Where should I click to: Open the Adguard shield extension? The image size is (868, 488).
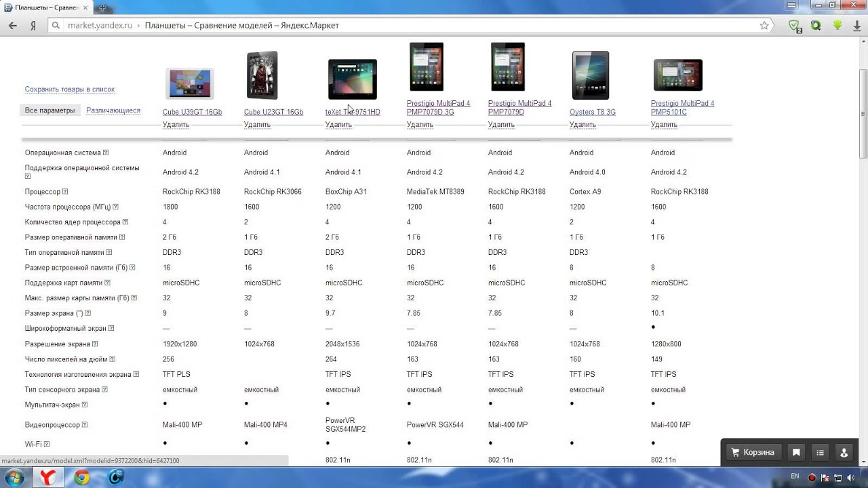click(795, 26)
